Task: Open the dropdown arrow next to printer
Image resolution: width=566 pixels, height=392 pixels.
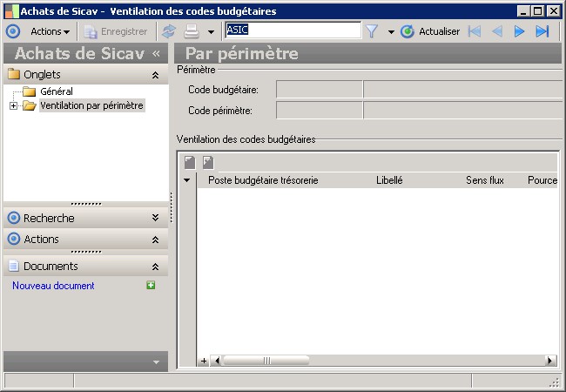Action: 212,32
